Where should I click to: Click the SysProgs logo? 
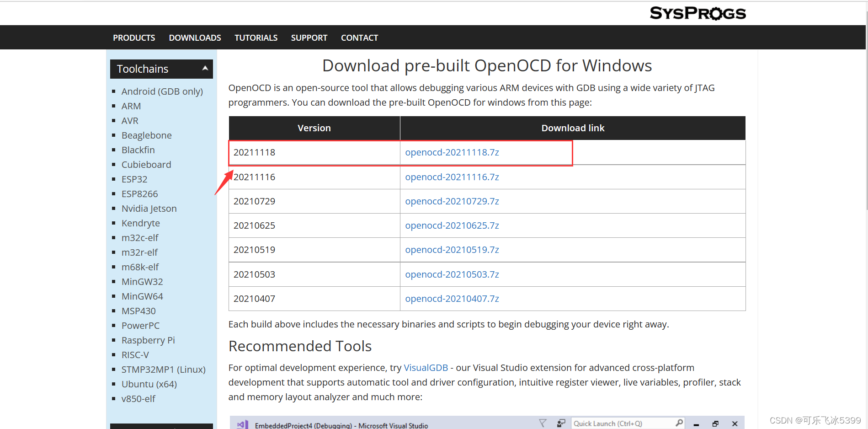tap(698, 13)
